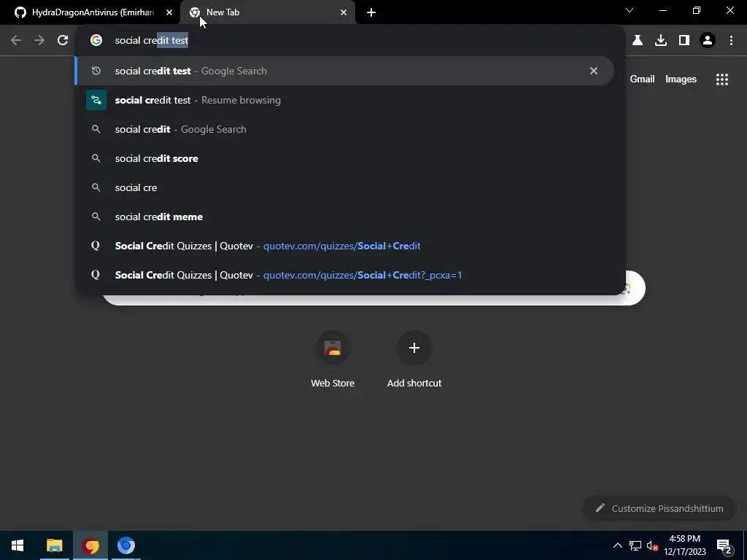747x560 pixels.
Task: Click the Add shortcut plus icon
Action: 414,348
